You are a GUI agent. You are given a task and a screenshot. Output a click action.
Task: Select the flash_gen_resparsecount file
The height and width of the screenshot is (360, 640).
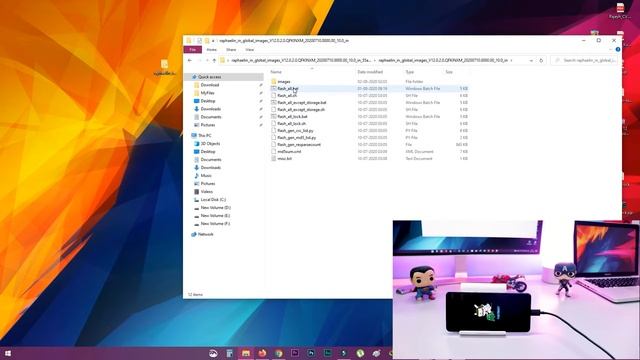click(299, 144)
